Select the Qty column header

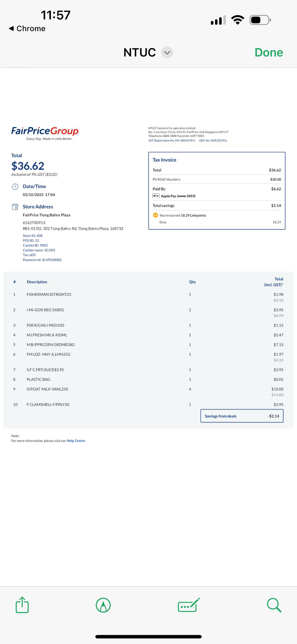coord(192,282)
